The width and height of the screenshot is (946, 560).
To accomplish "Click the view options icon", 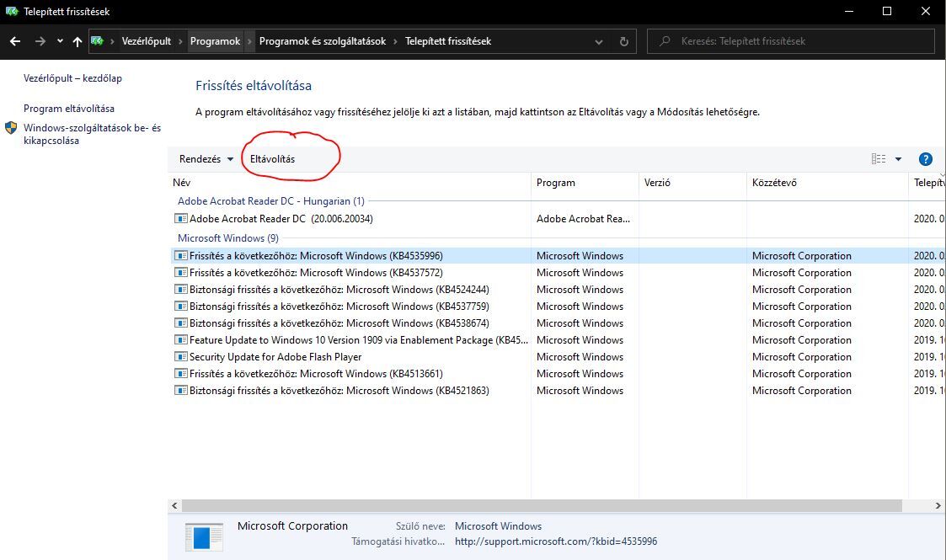I will click(879, 159).
